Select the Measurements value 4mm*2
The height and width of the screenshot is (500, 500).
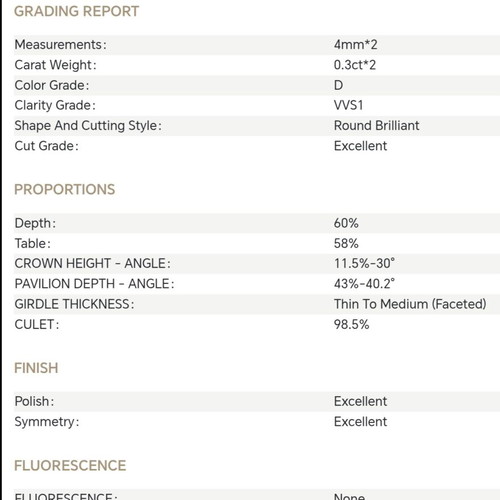click(355, 45)
